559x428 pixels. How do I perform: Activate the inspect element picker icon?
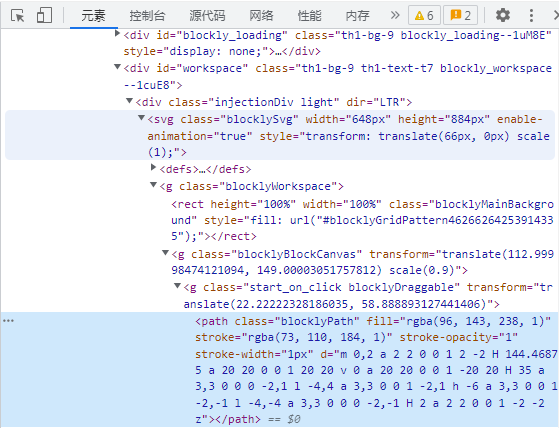pyautogui.click(x=17, y=16)
